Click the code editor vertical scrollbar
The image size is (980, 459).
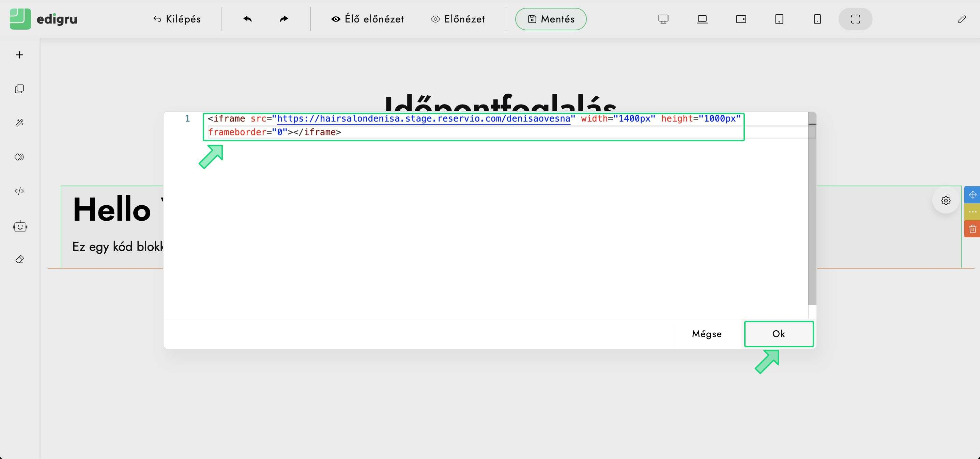pos(812,213)
